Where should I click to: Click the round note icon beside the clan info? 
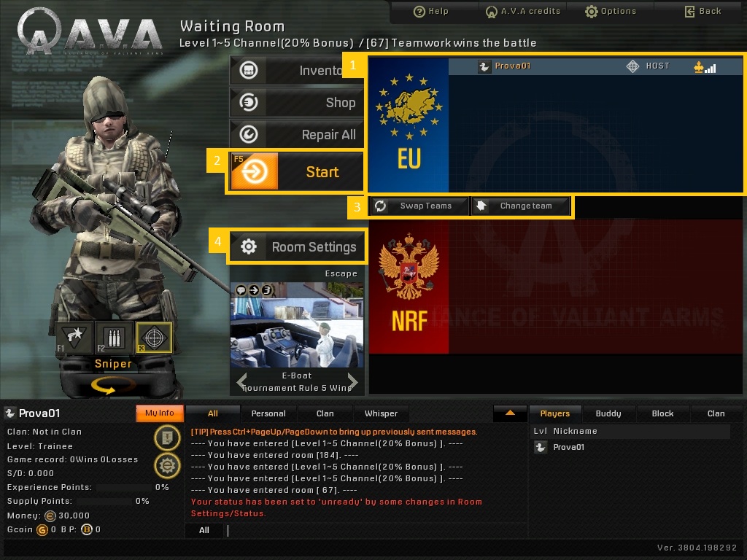pos(167,437)
